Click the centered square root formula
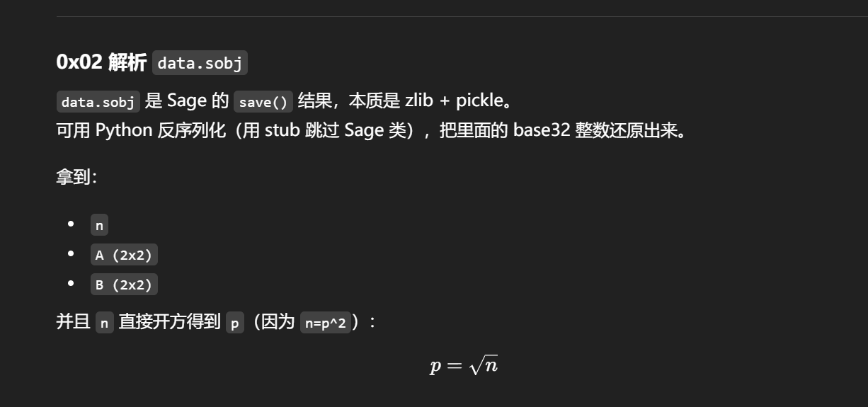The height and width of the screenshot is (407, 868). click(x=463, y=366)
